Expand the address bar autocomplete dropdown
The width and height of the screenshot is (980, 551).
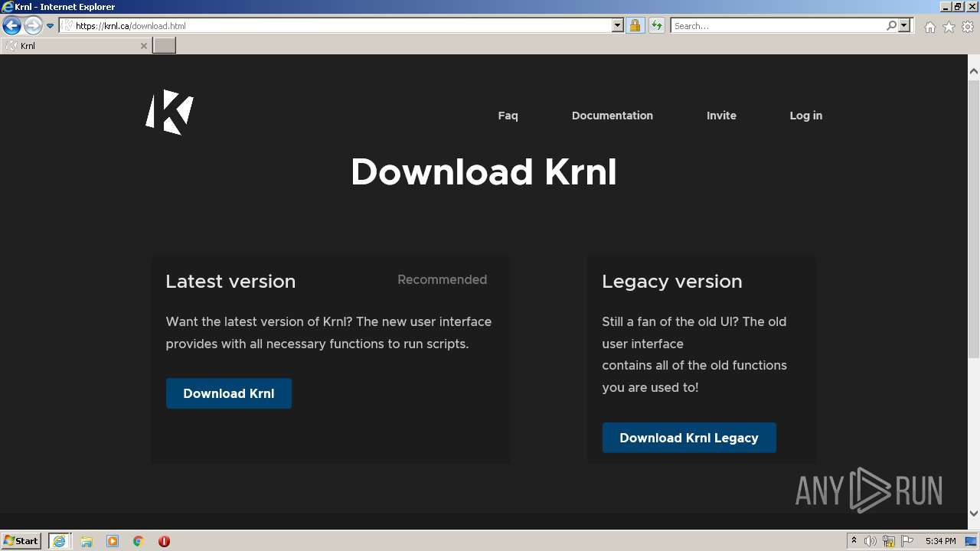pyautogui.click(x=618, y=25)
